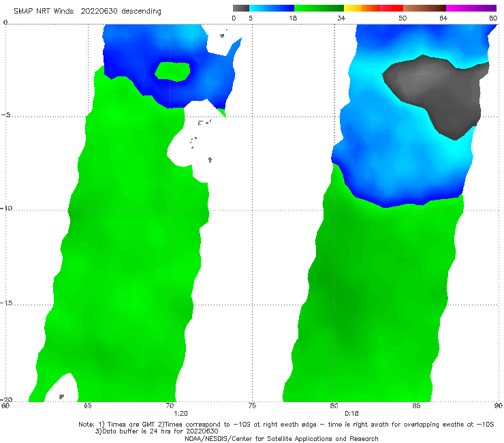Click the blue segment of the wind color bar
The image size is (504, 443).
point(272,8)
